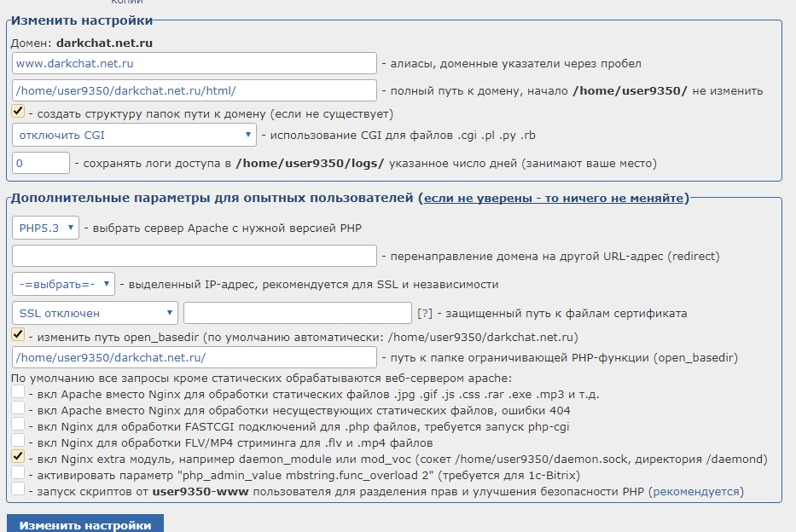Click the рекомендуется link
The width and height of the screenshot is (796, 532).
click(x=695, y=492)
